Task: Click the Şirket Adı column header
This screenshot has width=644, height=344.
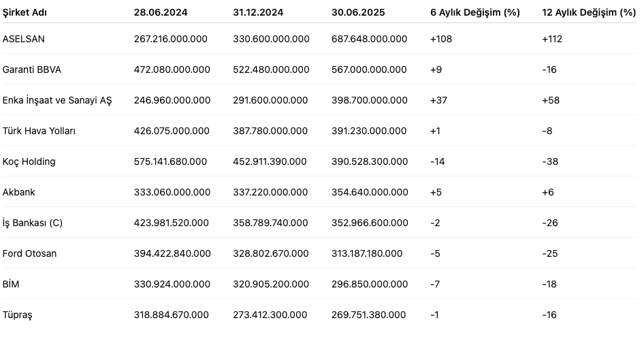Action: click(25, 12)
